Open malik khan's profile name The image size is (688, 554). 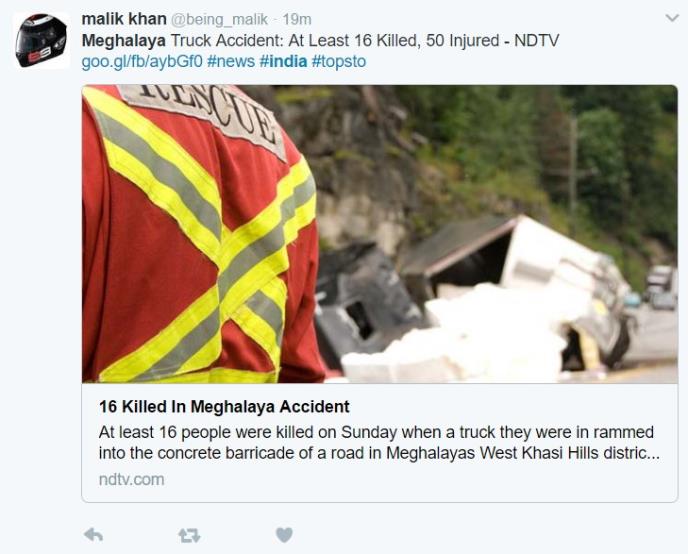124,19
